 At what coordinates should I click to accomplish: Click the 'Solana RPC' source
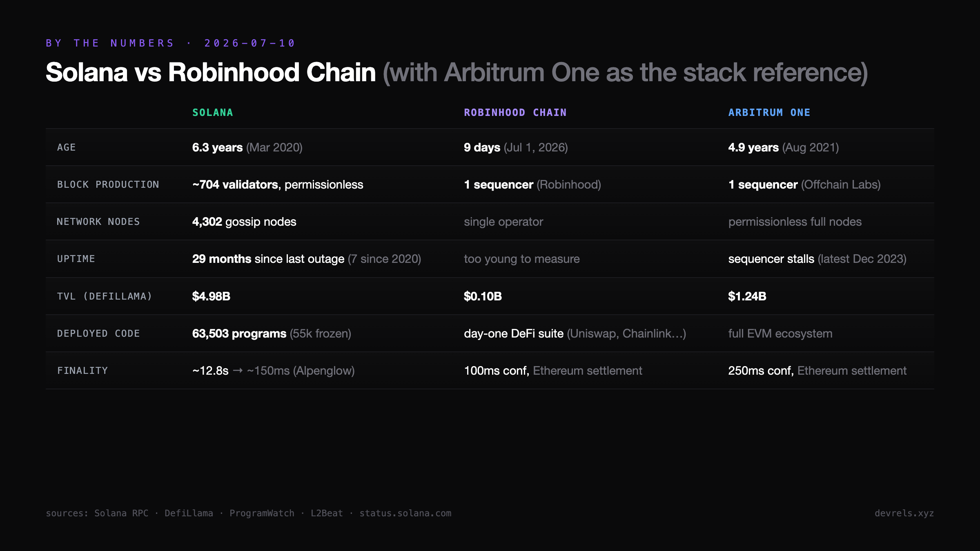[121, 513]
